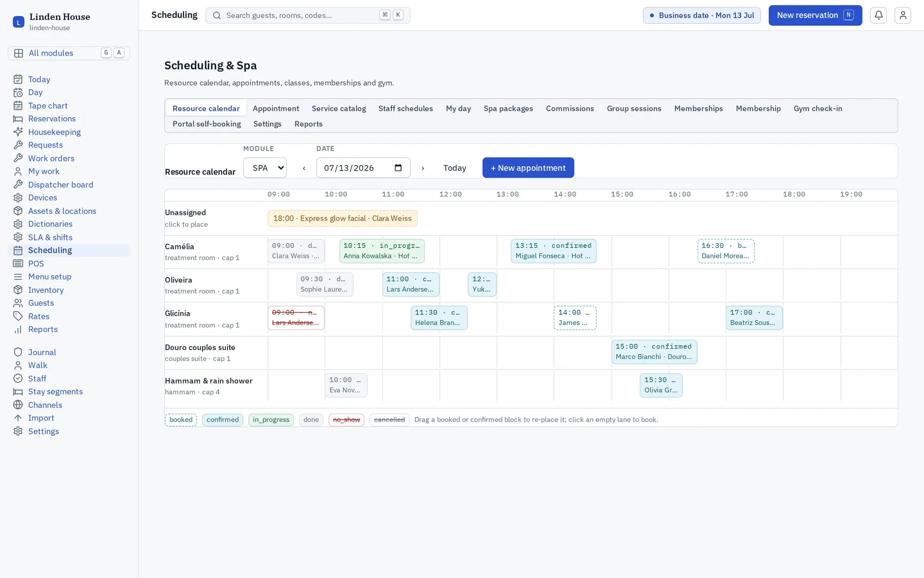Click the + New appointment button
The height and width of the screenshot is (578, 924).
coord(528,168)
